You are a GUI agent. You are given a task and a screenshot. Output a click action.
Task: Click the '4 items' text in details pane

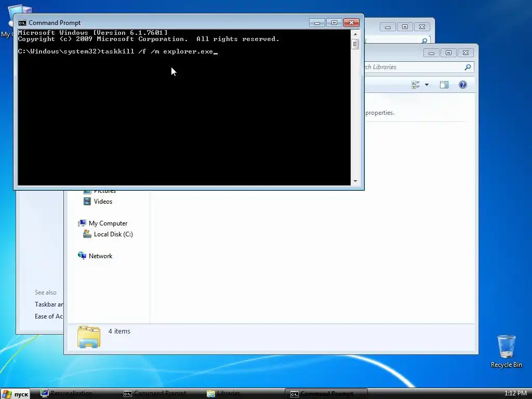119,331
